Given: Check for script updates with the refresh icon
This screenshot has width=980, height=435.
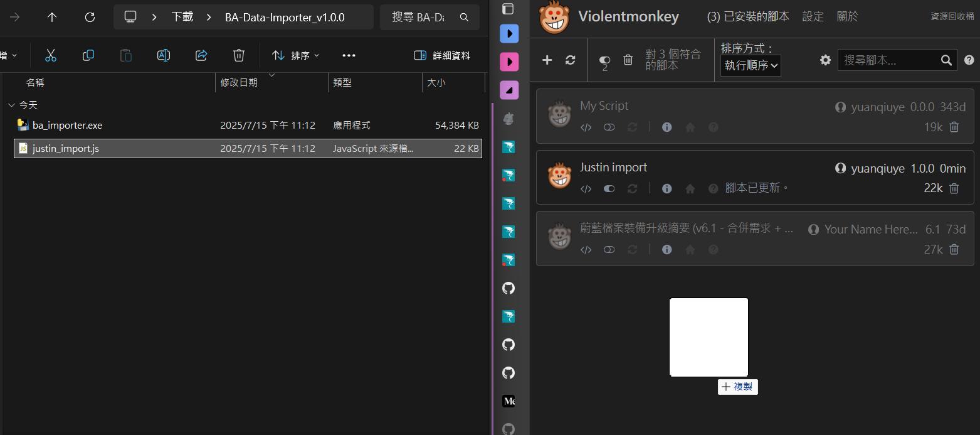Looking at the screenshot, I should point(570,60).
